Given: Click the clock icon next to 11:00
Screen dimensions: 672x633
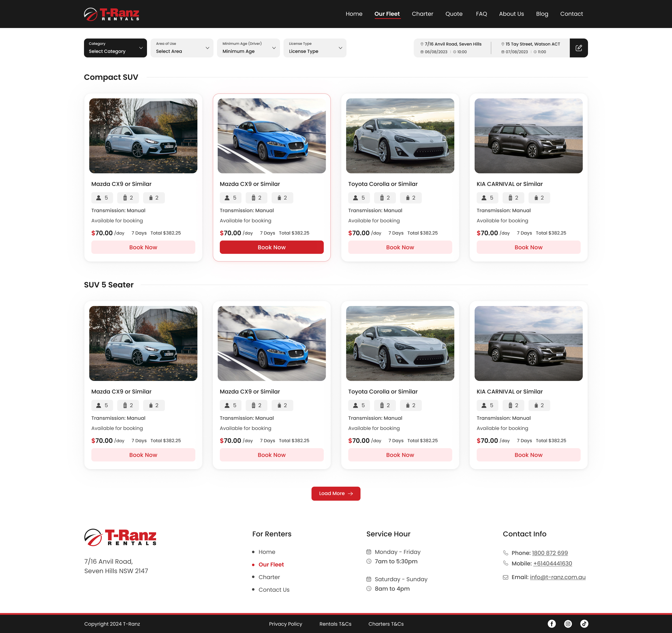Looking at the screenshot, I should click(x=535, y=52).
